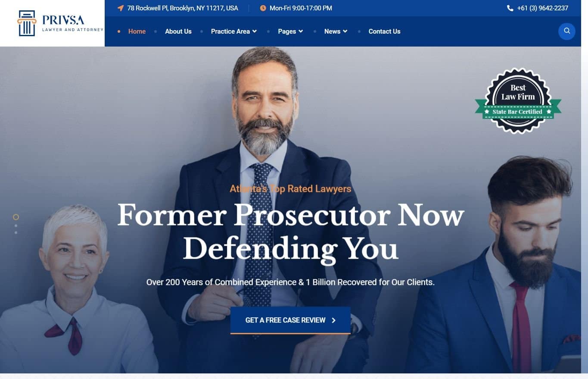Call the +61 (3) 9642-2237 number link
Image resolution: width=588 pixels, height=379 pixels.
click(x=543, y=8)
